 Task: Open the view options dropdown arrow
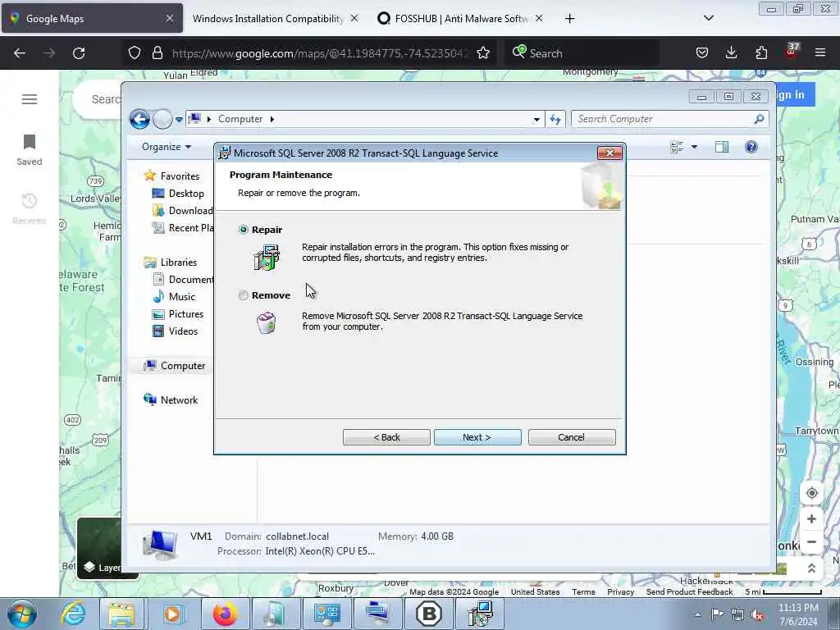click(694, 147)
